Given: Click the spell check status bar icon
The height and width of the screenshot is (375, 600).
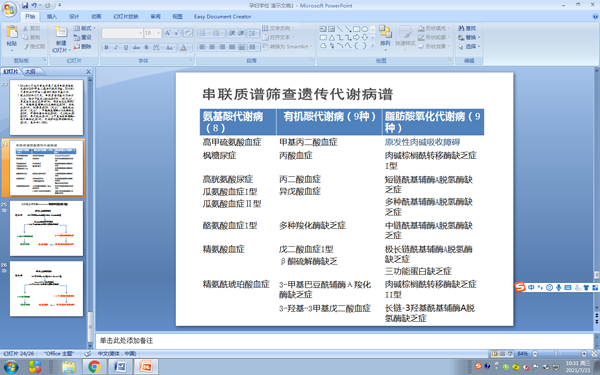Looking at the screenshot, I should pos(88,354).
